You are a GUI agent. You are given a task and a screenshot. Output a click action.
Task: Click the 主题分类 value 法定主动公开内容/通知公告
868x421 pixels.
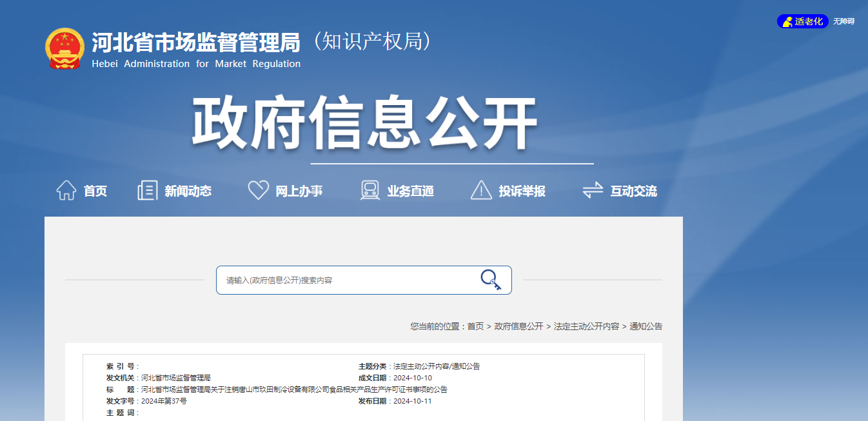[x=437, y=366]
